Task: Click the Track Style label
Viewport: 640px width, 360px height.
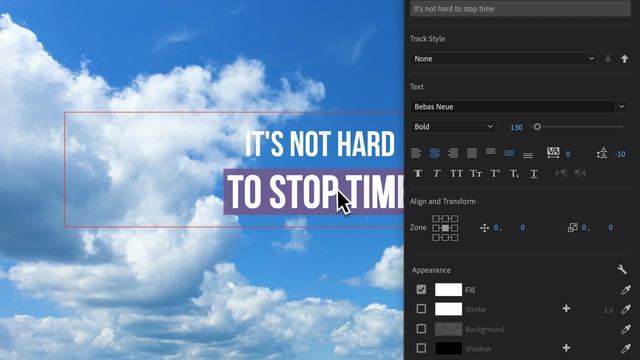Action: coord(427,39)
